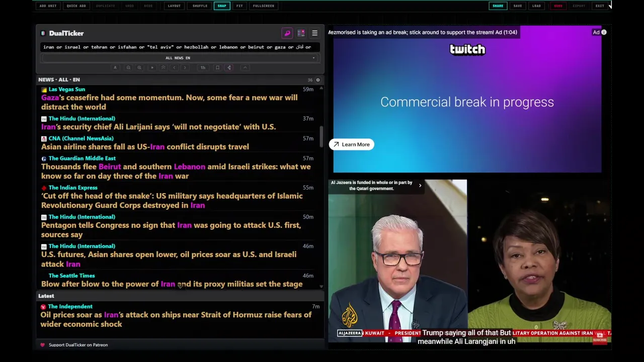Click the LOAD button

[x=536, y=6]
